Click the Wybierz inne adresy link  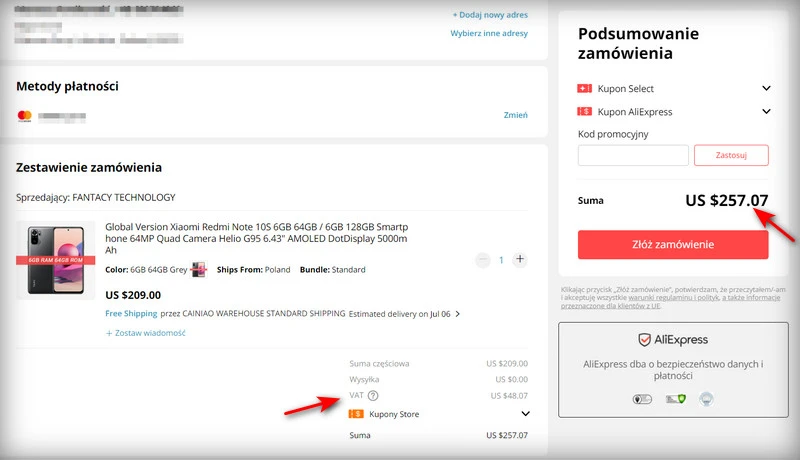489,34
